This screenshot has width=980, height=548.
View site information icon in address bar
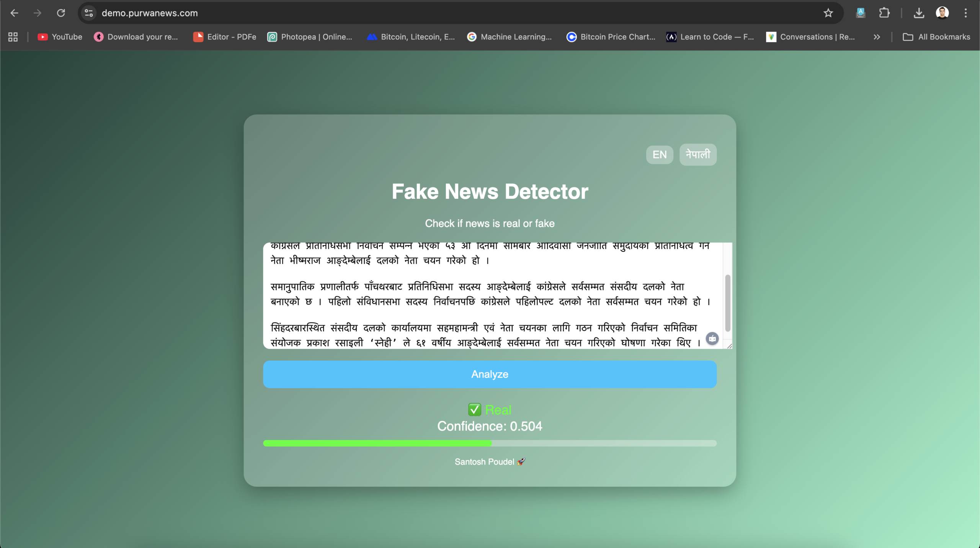click(89, 13)
